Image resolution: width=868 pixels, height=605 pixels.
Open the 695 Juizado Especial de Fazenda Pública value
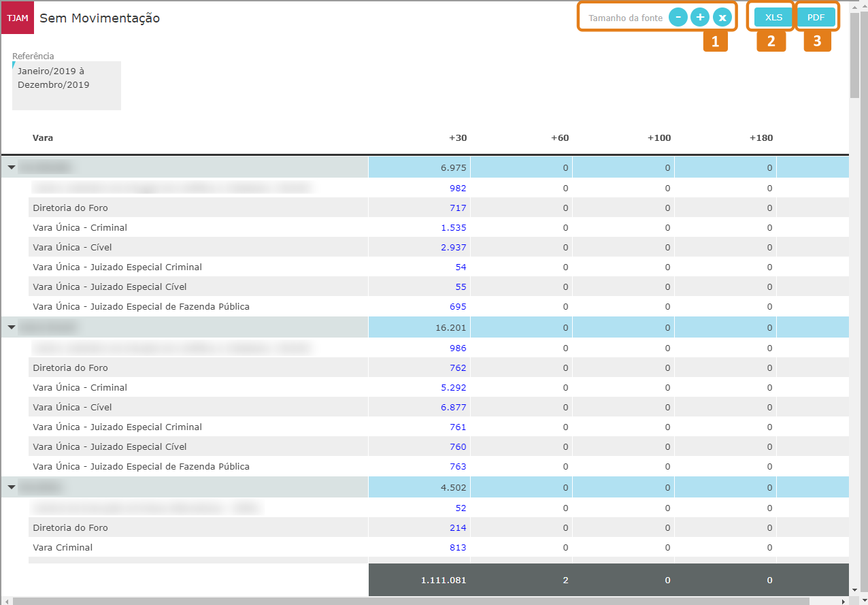[458, 306]
